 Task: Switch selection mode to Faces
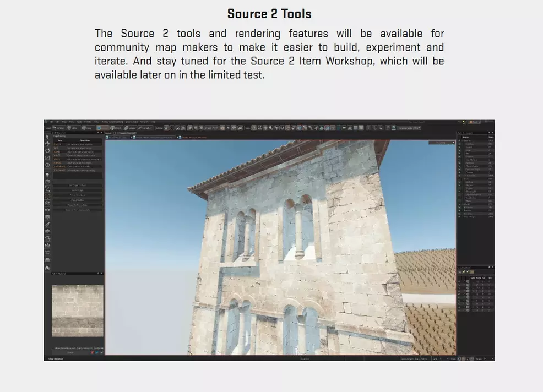click(x=88, y=128)
